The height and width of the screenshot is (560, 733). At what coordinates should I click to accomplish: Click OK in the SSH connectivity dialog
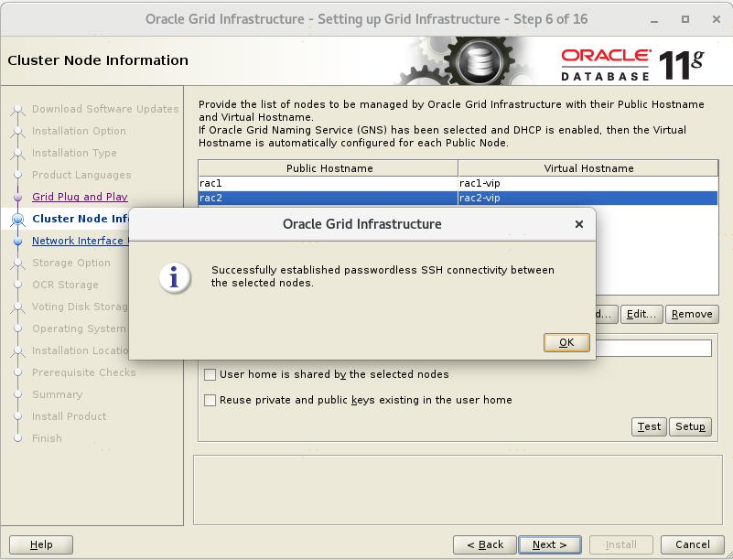[566, 342]
